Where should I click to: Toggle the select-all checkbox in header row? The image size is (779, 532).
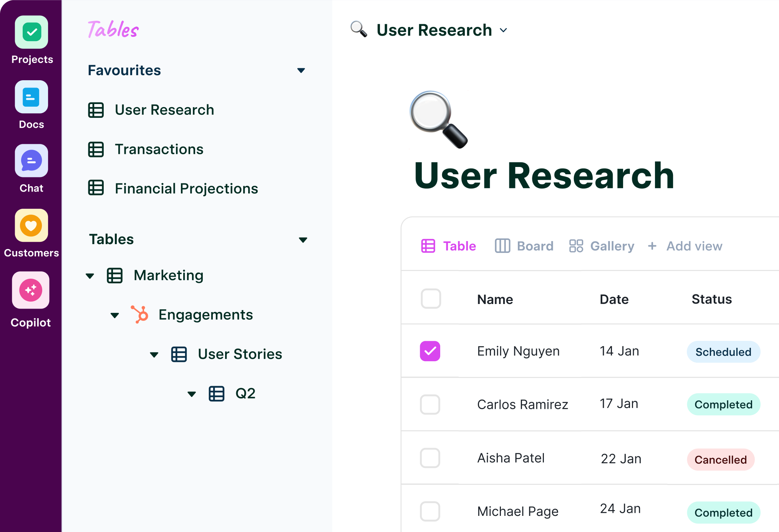(x=431, y=299)
